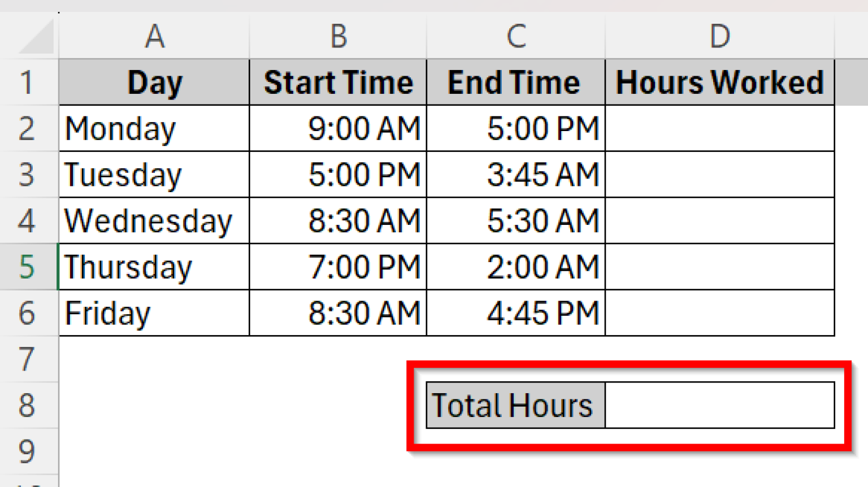Select Tuesday's start time of 5:00 PM
Viewport: 868px width, 487px height.
coord(337,175)
